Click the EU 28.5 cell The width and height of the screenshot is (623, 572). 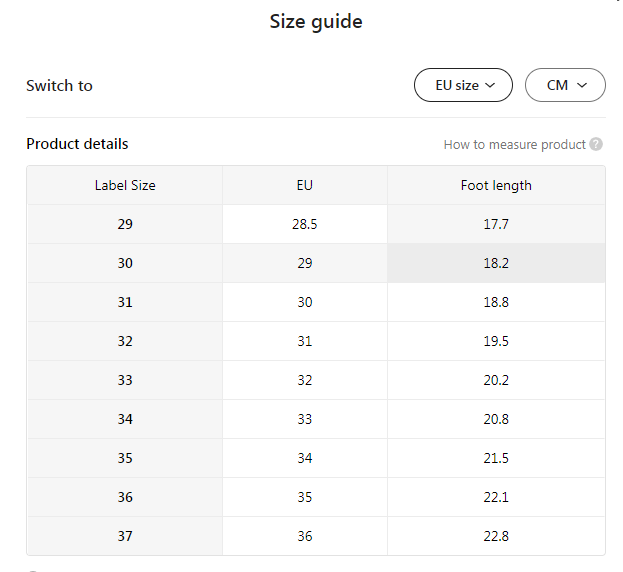[304, 224]
